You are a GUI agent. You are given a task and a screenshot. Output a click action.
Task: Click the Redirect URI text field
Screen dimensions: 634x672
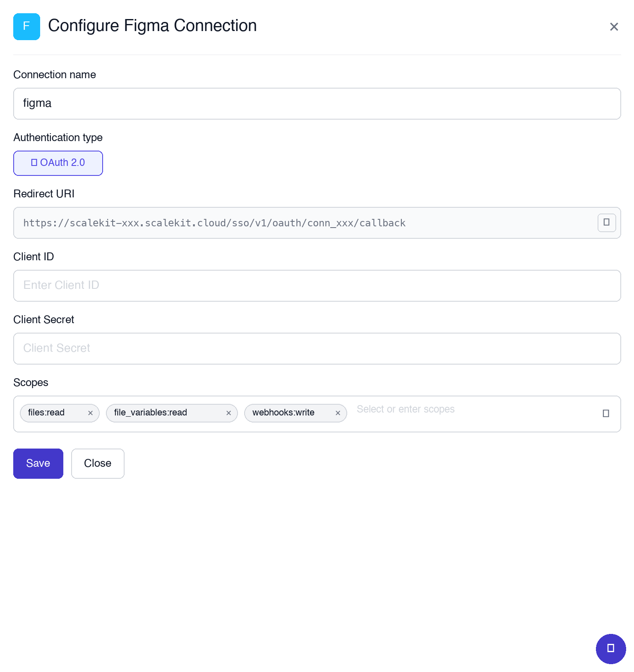[290, 223]
